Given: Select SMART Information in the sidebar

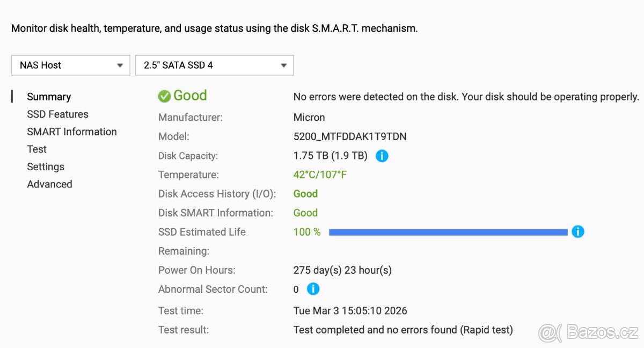Looking at the screenshot, I should coord(72,132).
